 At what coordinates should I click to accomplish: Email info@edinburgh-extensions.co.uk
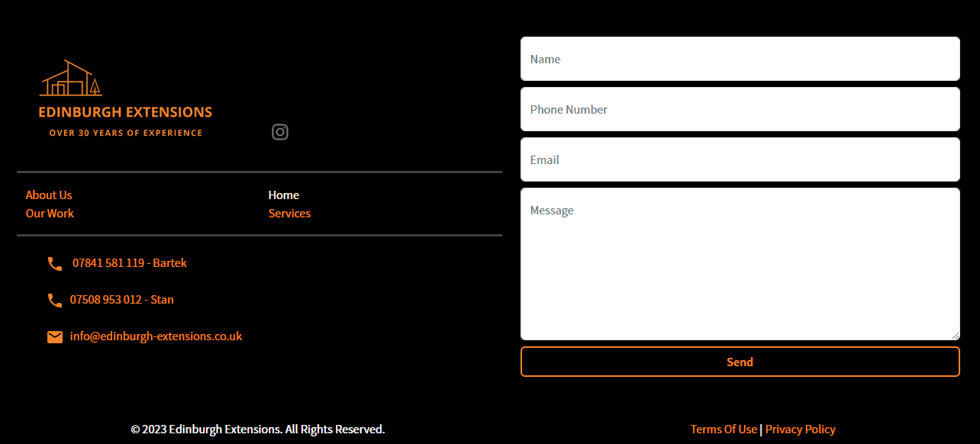click(x=156, y=336)
